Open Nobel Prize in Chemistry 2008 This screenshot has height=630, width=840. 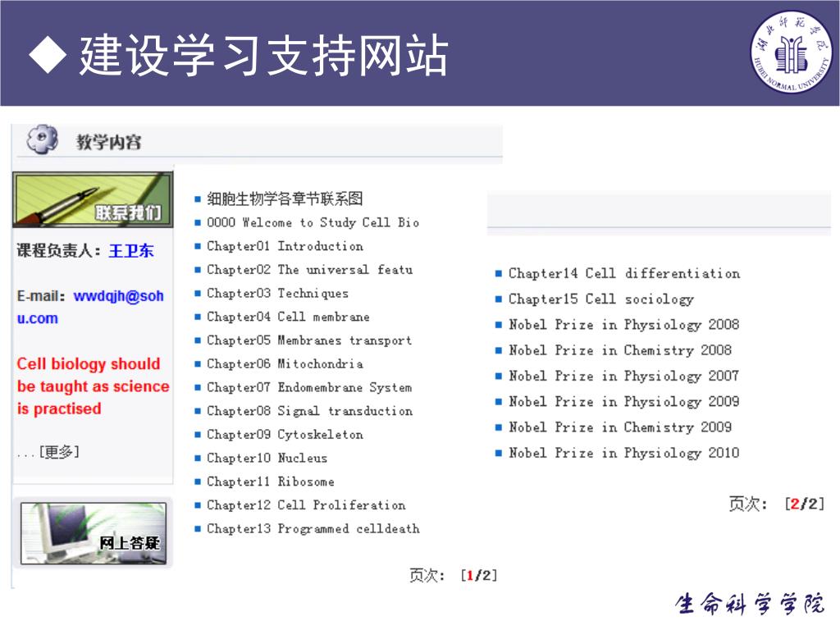point(620,350)
